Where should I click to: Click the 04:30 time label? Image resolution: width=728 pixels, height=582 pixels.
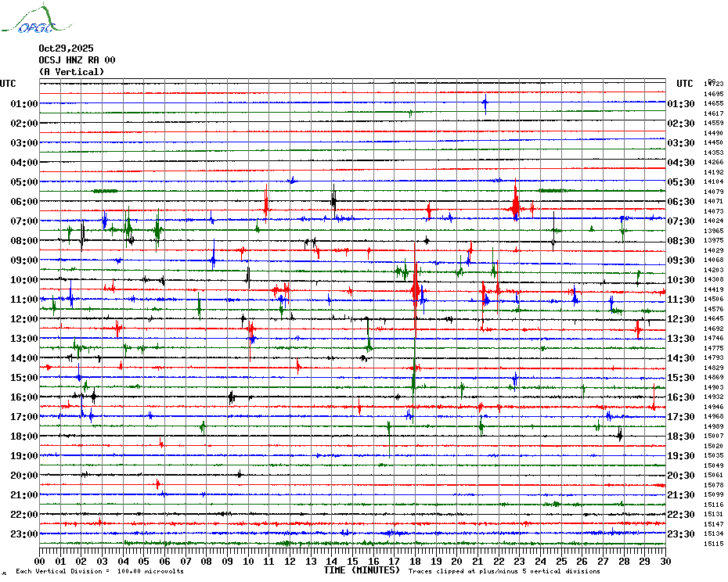point(681,163)
